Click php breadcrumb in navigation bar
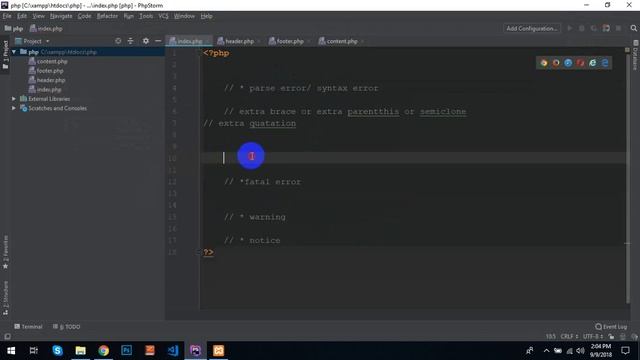Image resolution: width=640 pixels, height=360 pixels. point(14,29)
